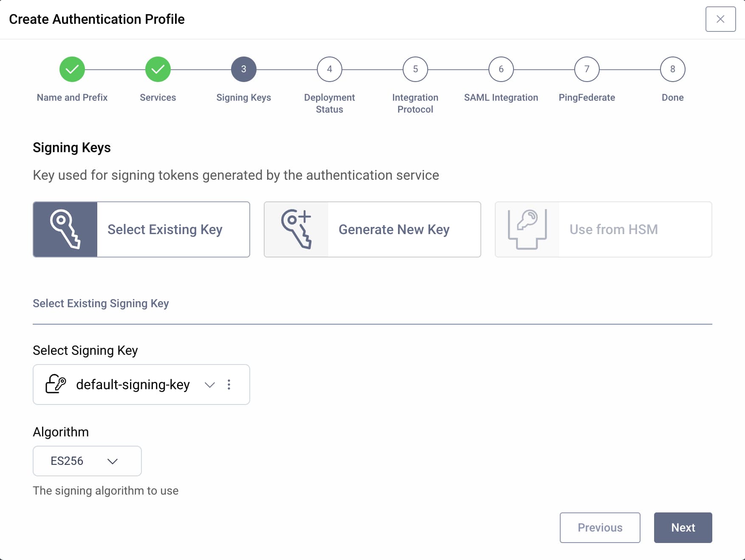
Task: Click step 7 PingFederate progress circle
Action: click(x=587, y=69)
